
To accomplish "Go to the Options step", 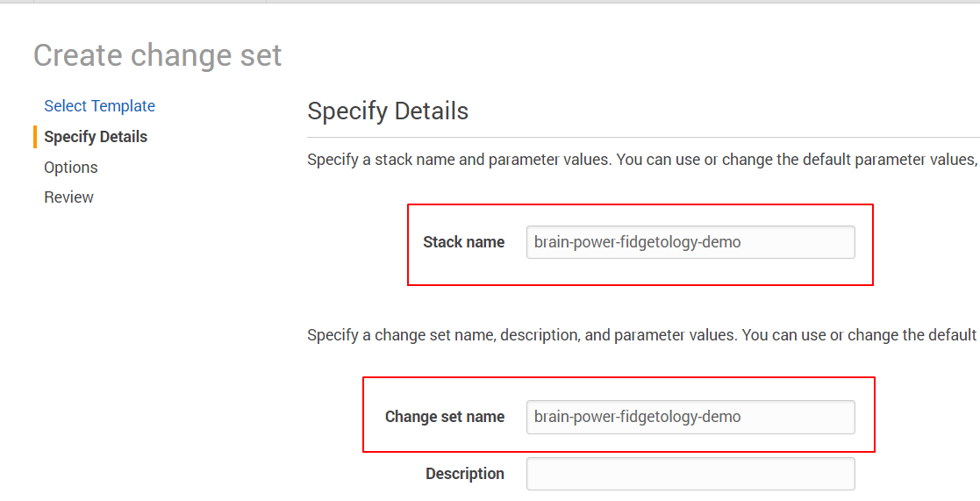I will [71, 168].
